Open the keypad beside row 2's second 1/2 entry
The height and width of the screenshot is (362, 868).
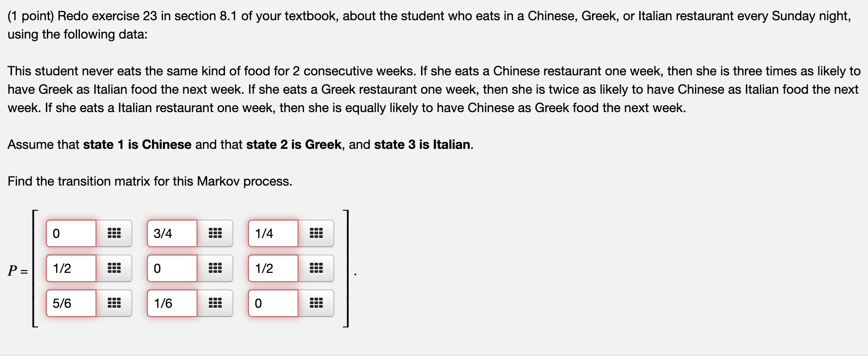tap(317, 268)
